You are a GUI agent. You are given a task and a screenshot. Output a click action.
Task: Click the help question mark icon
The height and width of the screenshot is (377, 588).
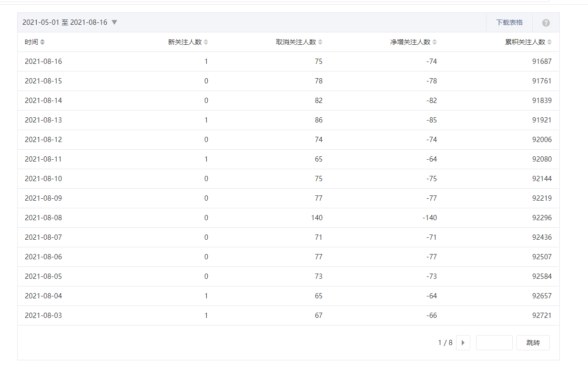[x=546, y=23]
